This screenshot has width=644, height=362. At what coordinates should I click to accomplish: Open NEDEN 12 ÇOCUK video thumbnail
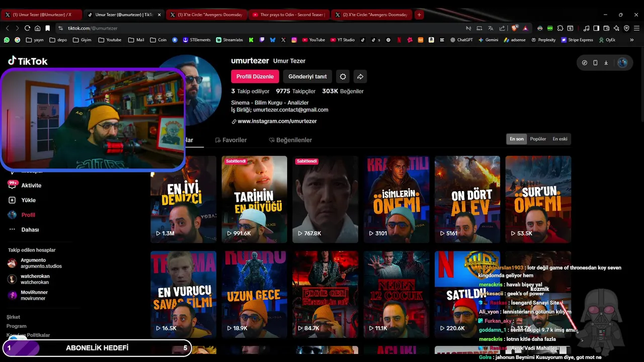click(x=396, y=295)
